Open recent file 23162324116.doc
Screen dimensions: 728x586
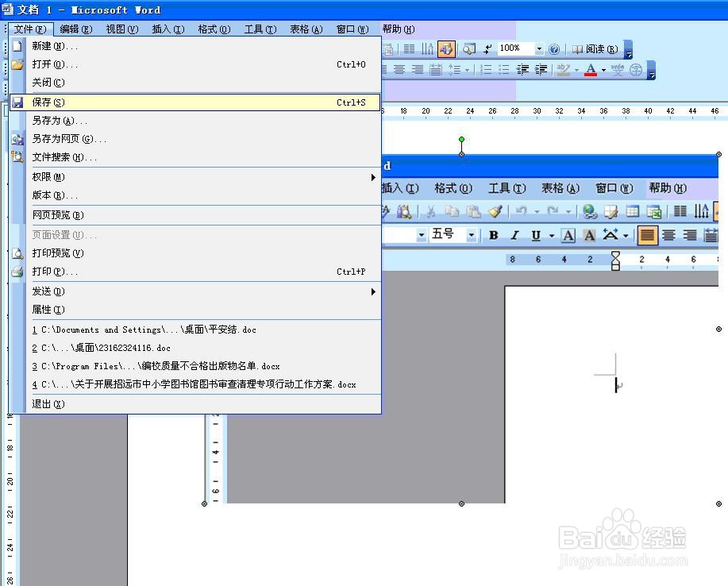195,348
